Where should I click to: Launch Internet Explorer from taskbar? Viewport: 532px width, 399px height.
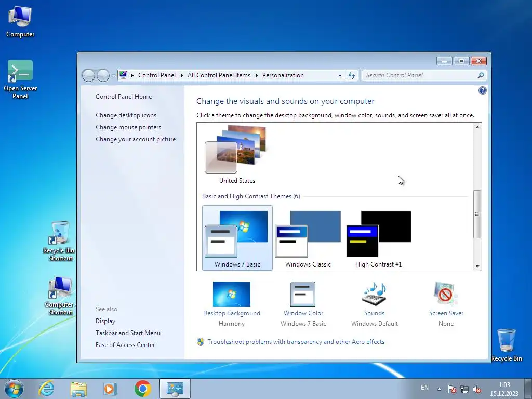46,389
